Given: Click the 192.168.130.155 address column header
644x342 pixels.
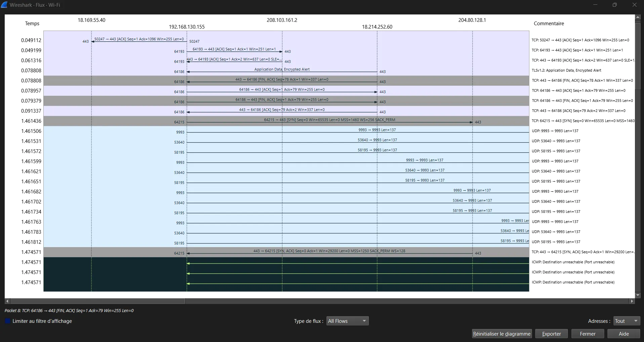Looking at the screenshot, I should pyautogui.click(x=187, y=27).
